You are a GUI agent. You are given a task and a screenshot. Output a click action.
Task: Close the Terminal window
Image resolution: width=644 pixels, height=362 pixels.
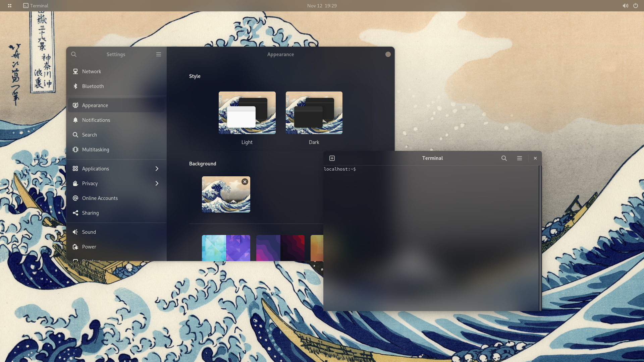click(x=535, y=158)
